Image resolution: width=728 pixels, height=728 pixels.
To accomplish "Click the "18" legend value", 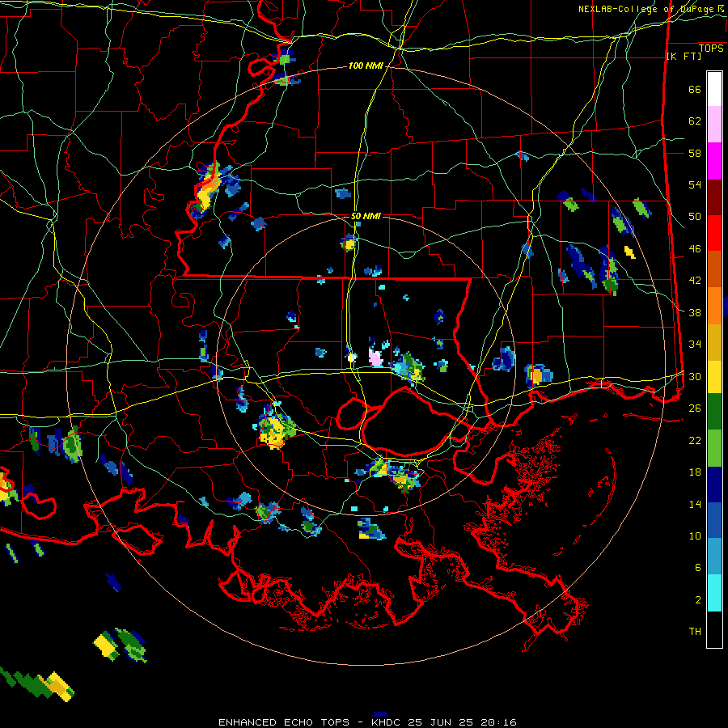I will point(695,472).
